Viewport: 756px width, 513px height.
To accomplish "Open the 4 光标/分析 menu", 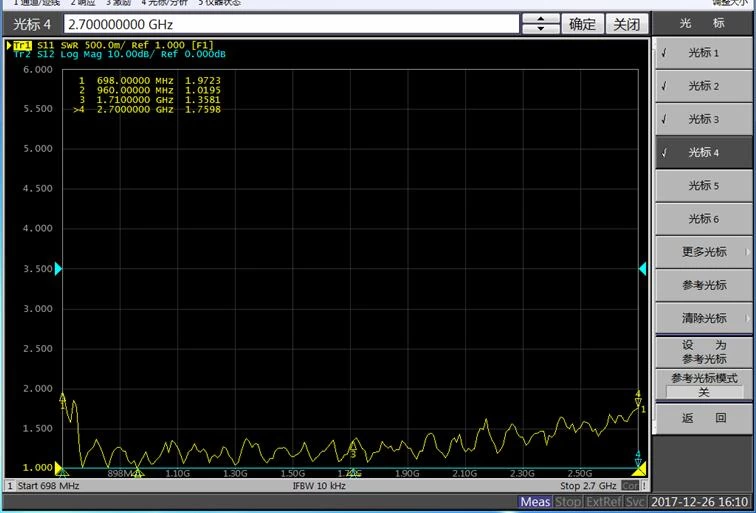I will click(164, 3).
